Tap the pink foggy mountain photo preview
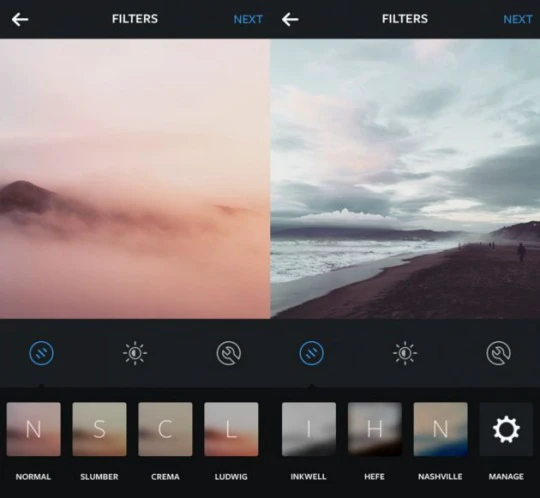The image size is (540, 498). click(x=135, y=178)
